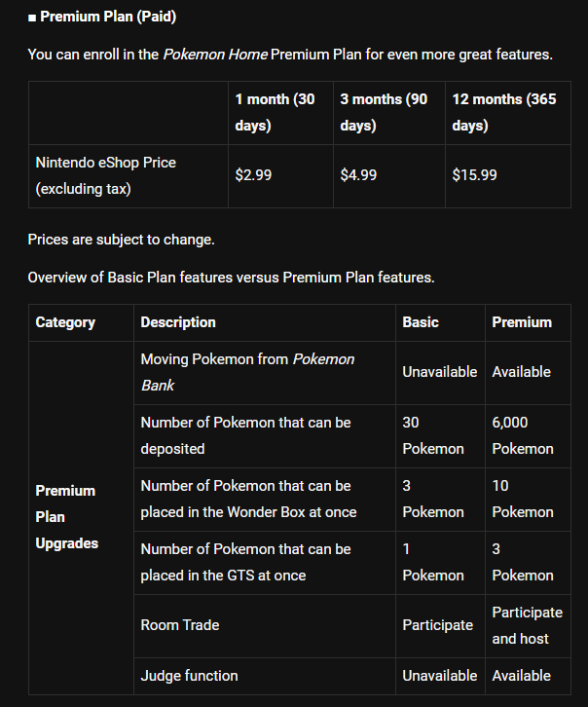588x707 pixels.
Task: Click the Wonder Box description cell
Action: pyautogui.click(x=265, y=500)
